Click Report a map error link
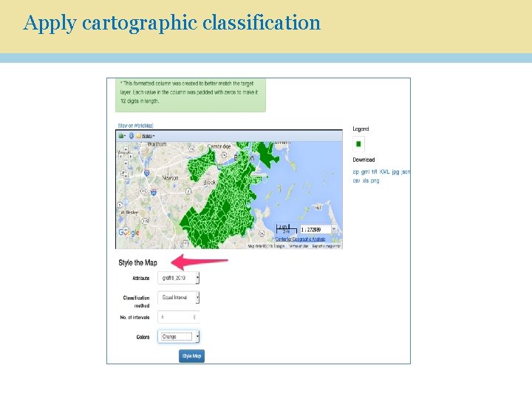The width and height of the screenshot is (532, 399). tap(326, 246)
